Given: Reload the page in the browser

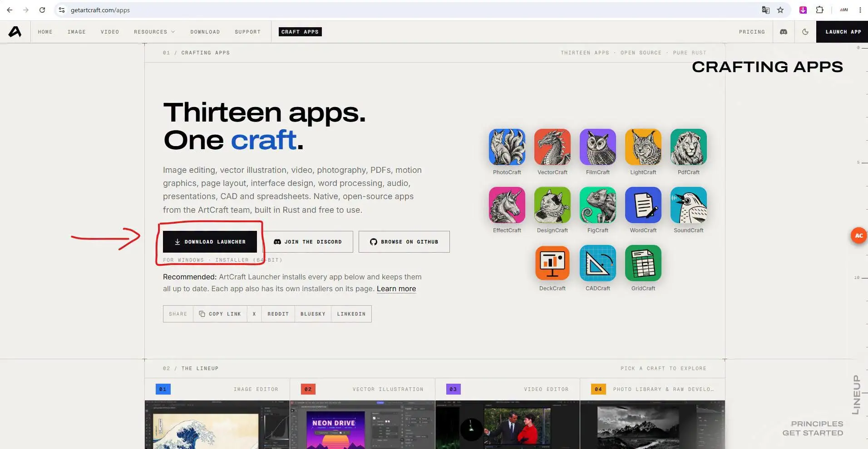Looking at the screenshot, I should [42, 10].
